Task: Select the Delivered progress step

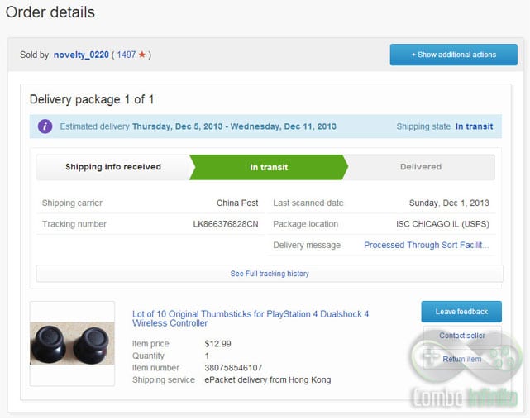Action: (x=421, y=167)
